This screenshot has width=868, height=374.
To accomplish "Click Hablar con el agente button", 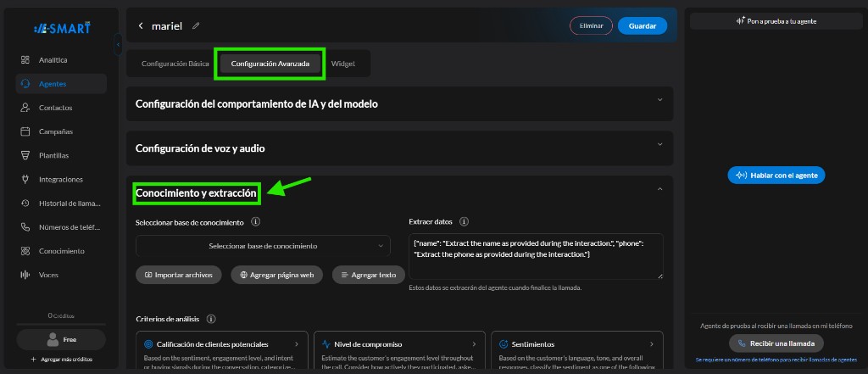I will point(776,175).
